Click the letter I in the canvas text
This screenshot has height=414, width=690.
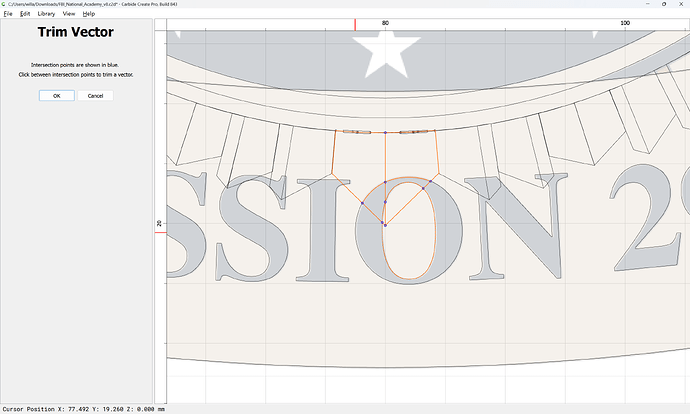(x=323, y=230)
